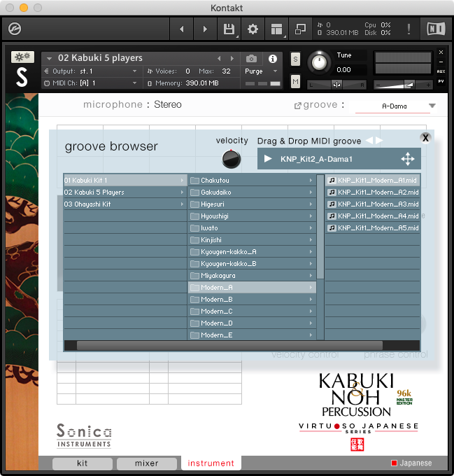This screenshot has width=454, height=476.
Task: Mute the instrument with M button
Action: 295,81
